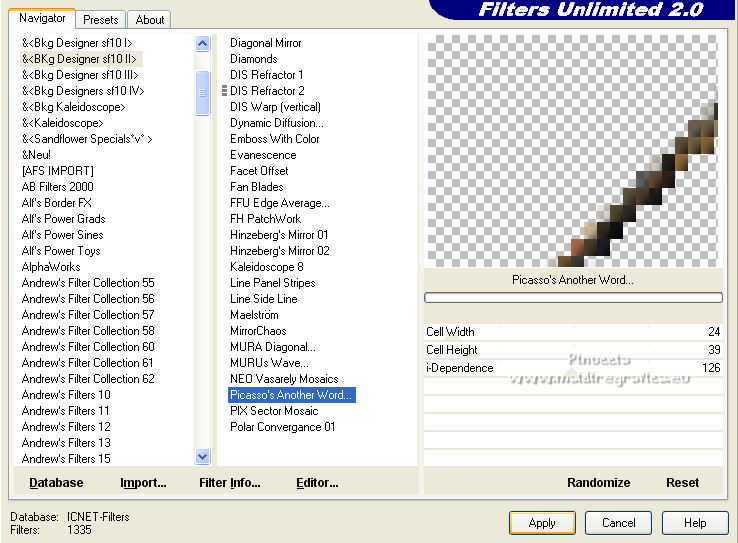
Task: Open the About tab
Action: [x=149, y=20]
